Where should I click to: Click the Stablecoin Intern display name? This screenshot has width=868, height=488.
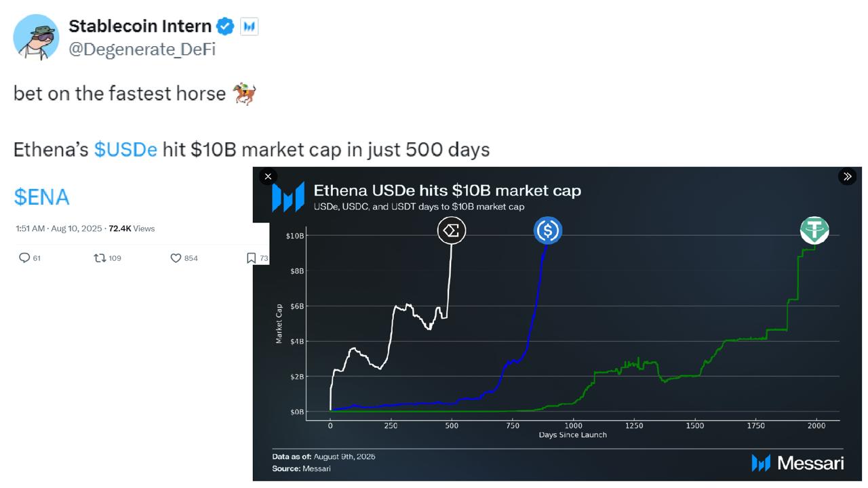[140, 26]
